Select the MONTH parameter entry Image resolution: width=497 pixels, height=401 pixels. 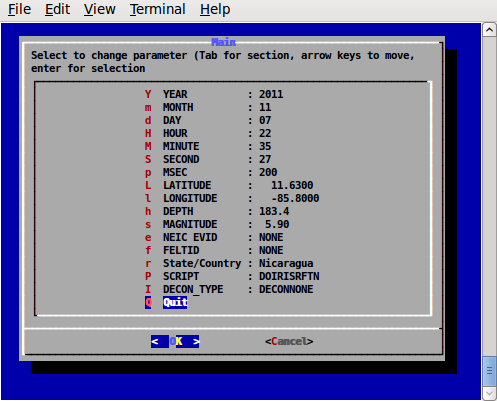tap(208, 107)
